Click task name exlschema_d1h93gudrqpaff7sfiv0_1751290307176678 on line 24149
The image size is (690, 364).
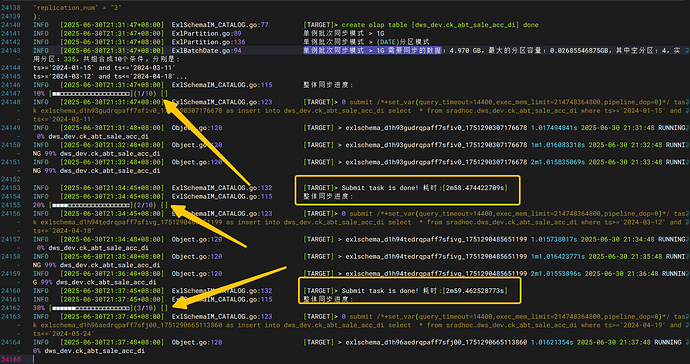tap(436, 128)
